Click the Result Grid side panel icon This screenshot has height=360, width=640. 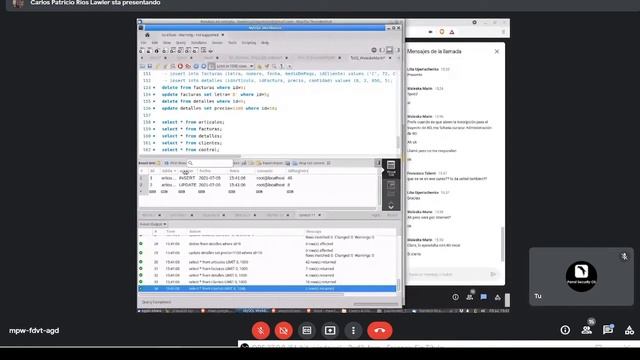[x=391, y=167]
